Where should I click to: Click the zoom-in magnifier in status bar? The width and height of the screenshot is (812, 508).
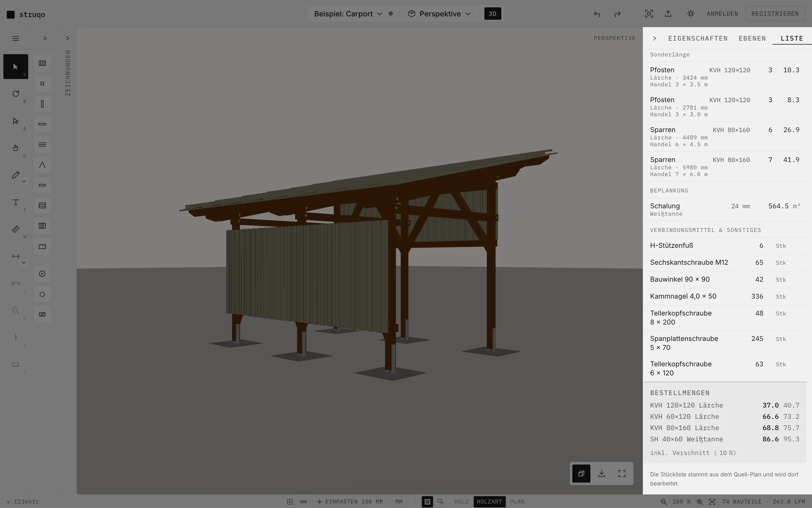click(x=700, y=502)
